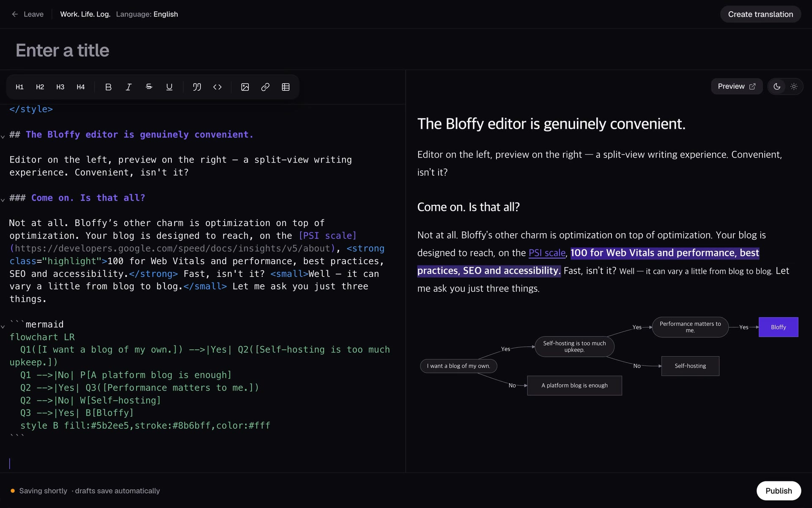Apply H2 heading style
The image size is (812, 508).
[40, 87]
